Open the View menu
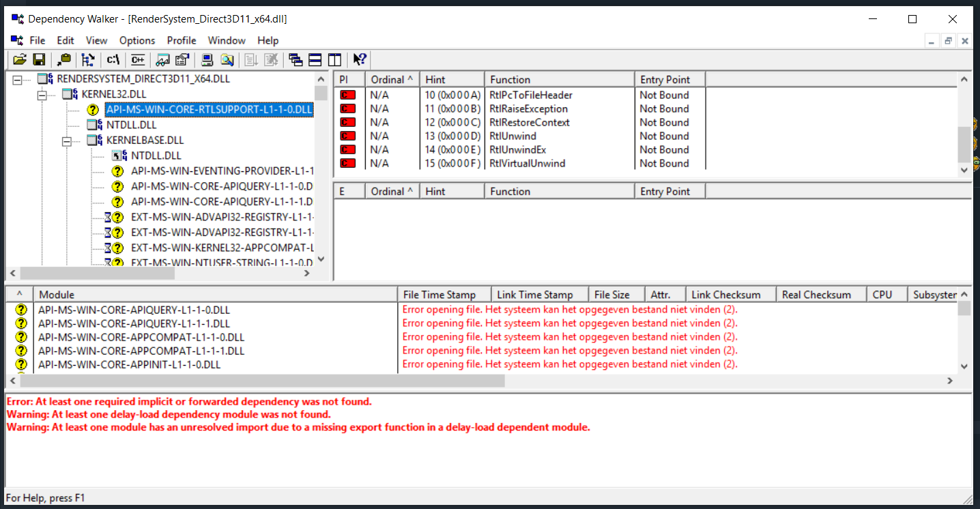Screen dimensions: 980x509 point(97,40)
